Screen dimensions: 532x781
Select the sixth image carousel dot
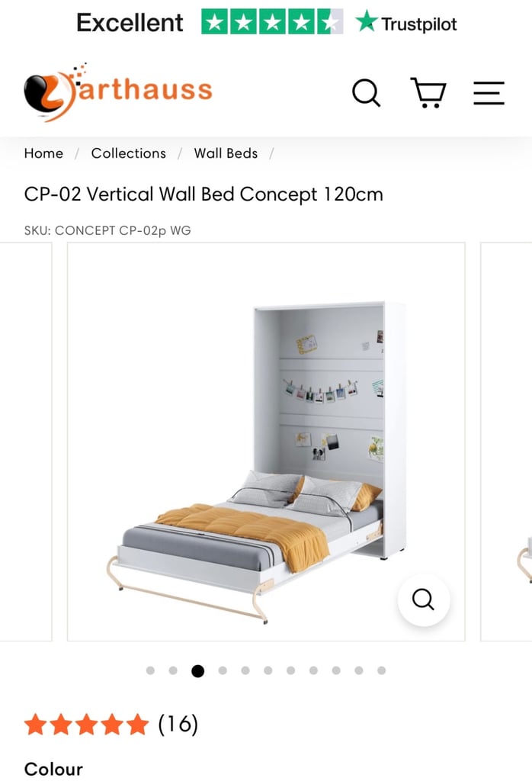click(268, 670)
